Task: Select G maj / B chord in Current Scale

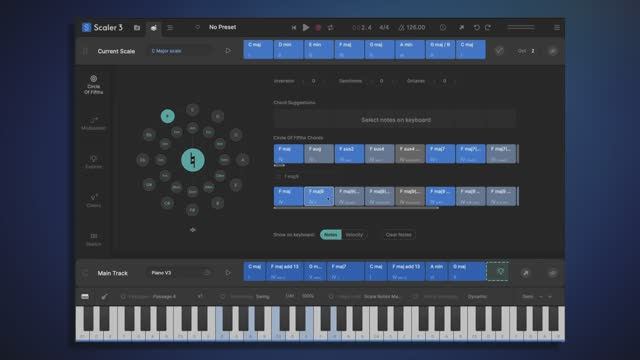Action: [x=440, y=49]
